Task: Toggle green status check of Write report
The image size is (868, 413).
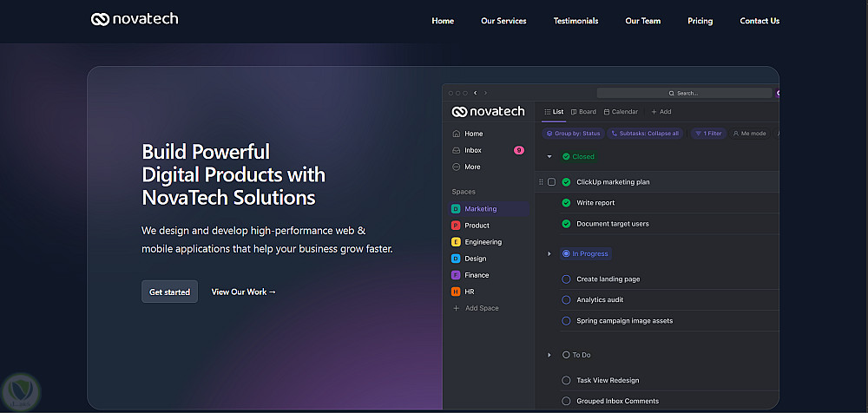Action: click(x=566, y=203)
